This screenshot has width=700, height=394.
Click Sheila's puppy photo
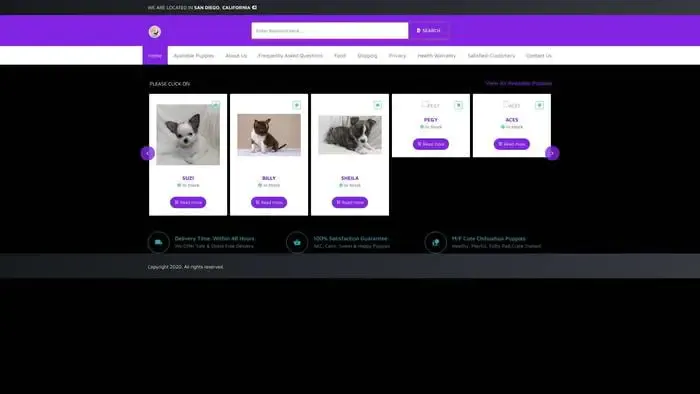click(x=350, y=135)
